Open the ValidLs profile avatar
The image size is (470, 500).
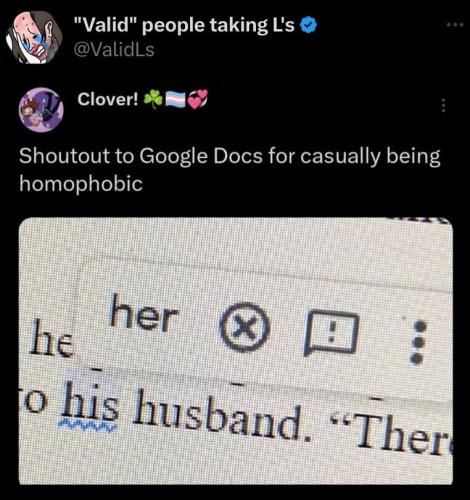pyautogui.click(x=34, y=37)
